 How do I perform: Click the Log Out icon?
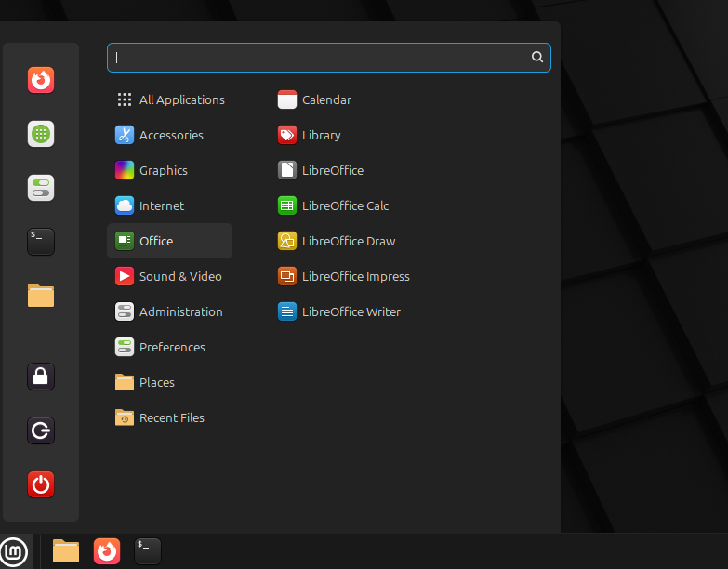(41, 430)
